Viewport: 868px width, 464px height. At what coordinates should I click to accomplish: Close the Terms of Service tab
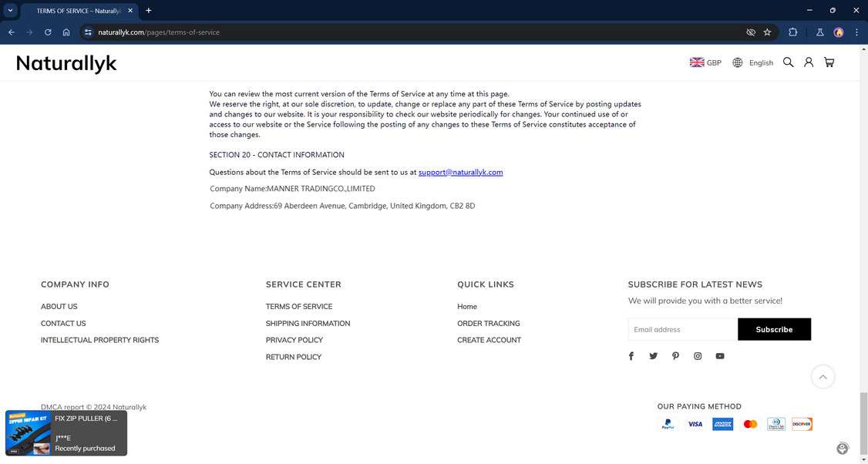pyautogui.click(x=130, y=11)
